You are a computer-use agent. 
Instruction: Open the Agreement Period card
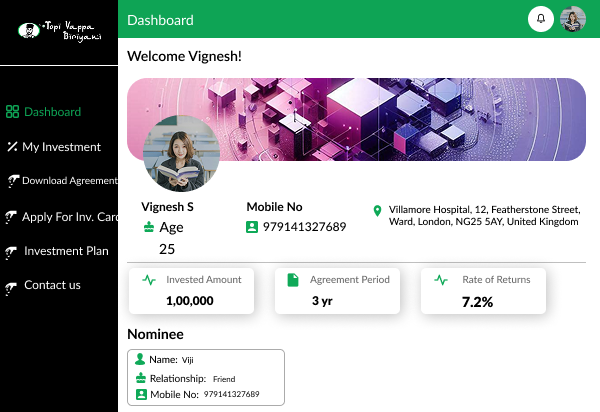tap(338, 291)
